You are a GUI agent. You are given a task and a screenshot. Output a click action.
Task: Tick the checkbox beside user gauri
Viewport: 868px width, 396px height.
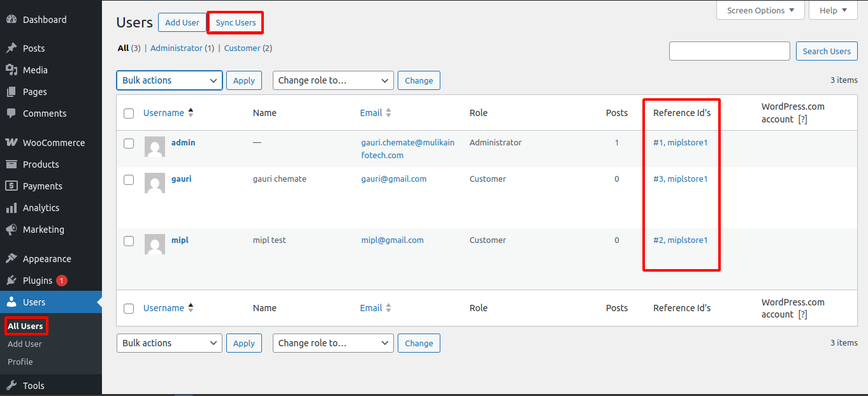129,180
